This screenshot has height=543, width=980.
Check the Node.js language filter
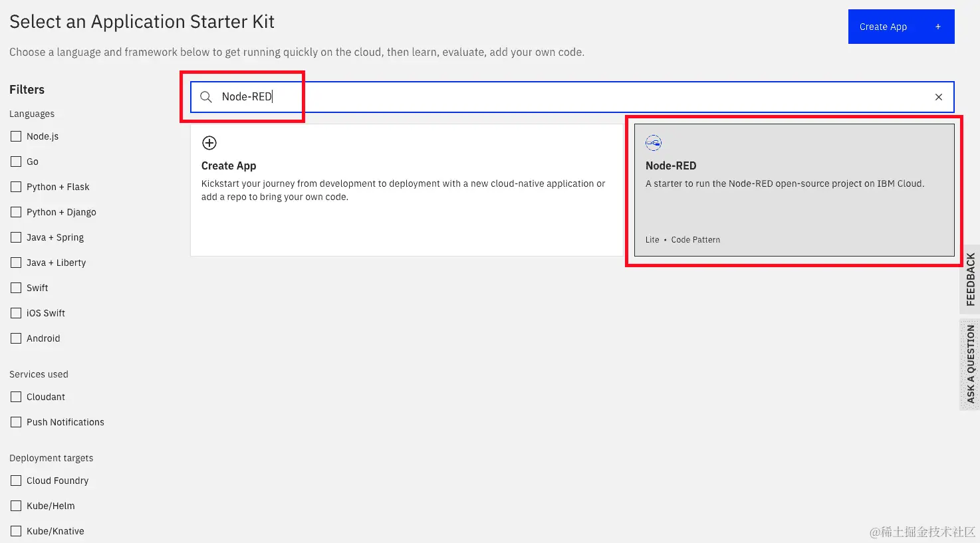pos(16,136)
